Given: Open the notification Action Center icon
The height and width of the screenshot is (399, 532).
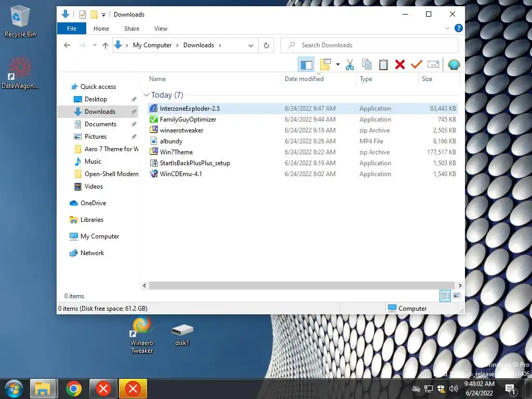Looking at the screenshot, I should 510,389.
